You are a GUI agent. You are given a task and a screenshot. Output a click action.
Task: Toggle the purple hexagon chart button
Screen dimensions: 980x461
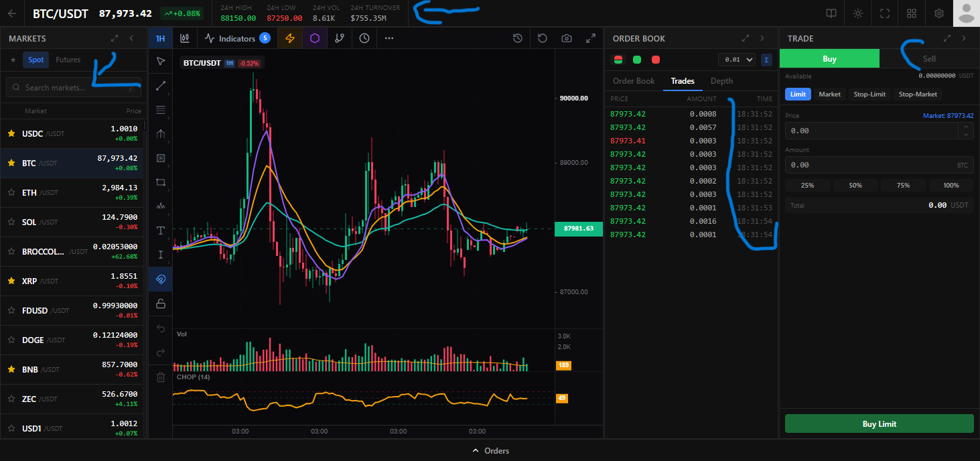tap(315, 38)
